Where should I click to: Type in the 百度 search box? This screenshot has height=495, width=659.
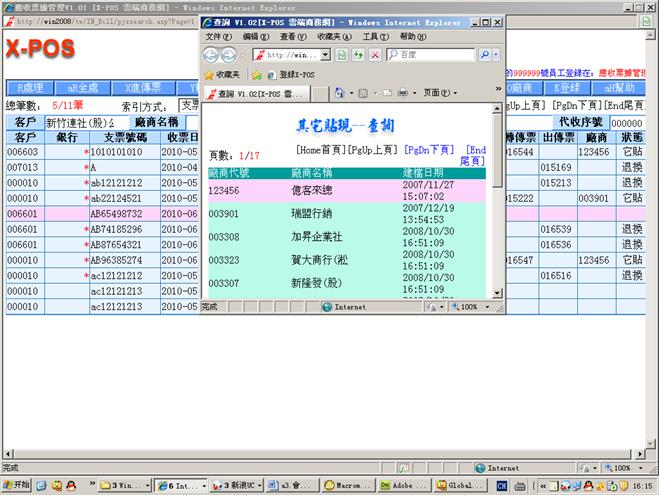point(440,55)
